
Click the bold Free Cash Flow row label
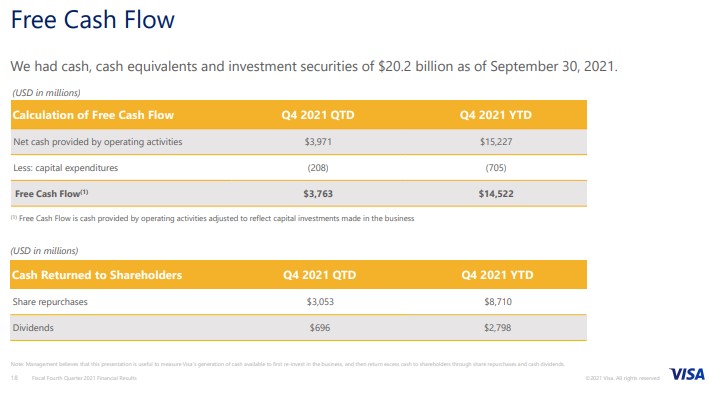point(52,194)
